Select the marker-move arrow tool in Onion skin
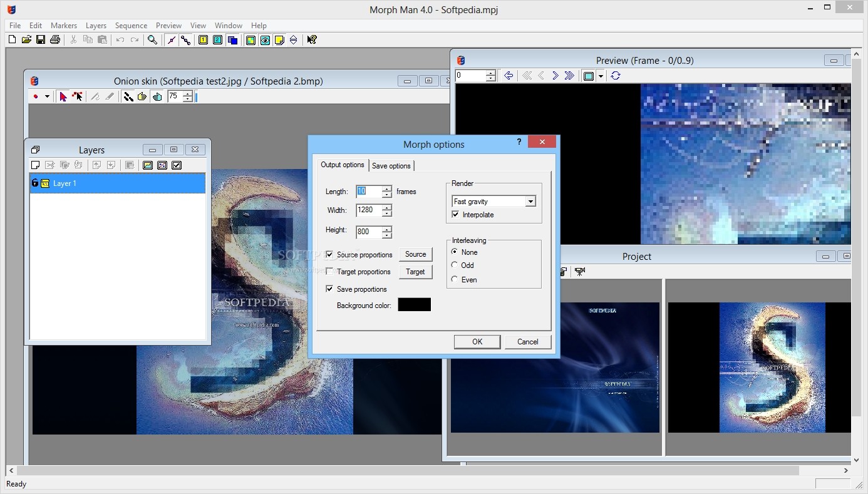The width and height of the screenshot is (868, 494). pyautogui.click(x=77, y=96)
